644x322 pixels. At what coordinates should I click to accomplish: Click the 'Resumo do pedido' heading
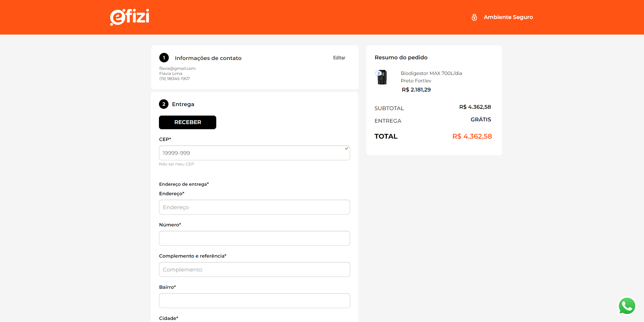401,58
